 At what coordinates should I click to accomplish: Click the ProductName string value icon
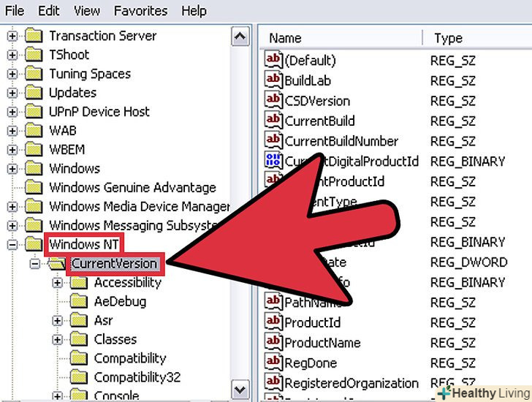pyautogui.click(x=273, y=342)
